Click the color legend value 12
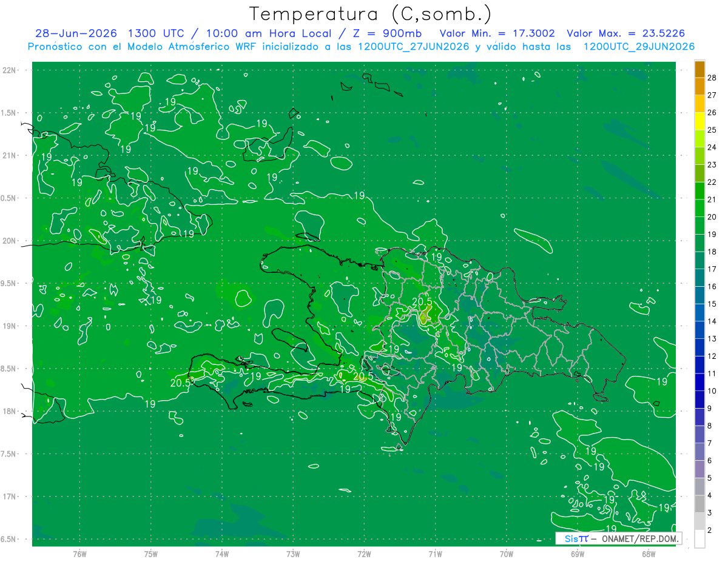 [x=712, y=356]
